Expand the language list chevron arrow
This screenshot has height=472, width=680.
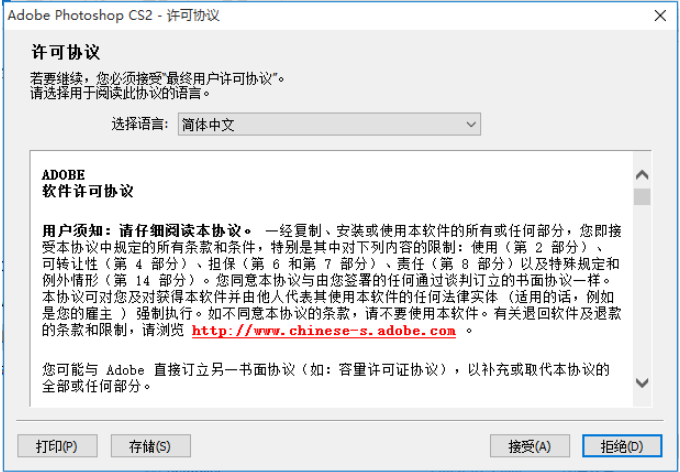pos(471,125)
